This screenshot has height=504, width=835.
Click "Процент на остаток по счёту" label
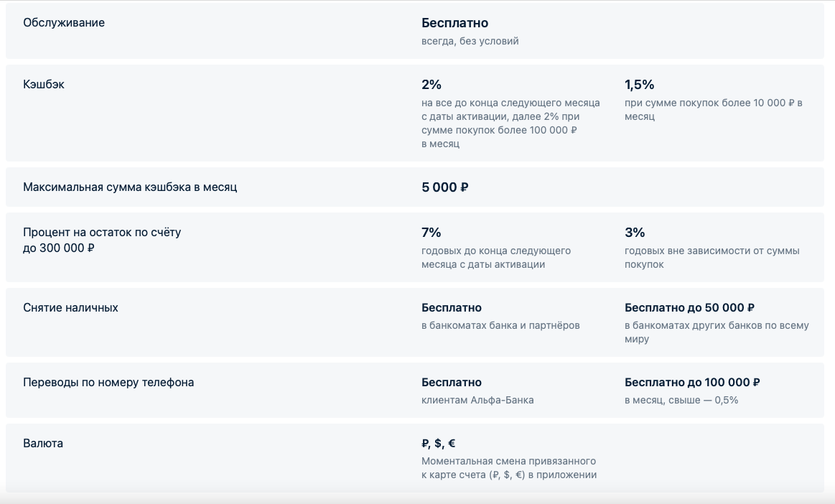click(x=102, y=233)
